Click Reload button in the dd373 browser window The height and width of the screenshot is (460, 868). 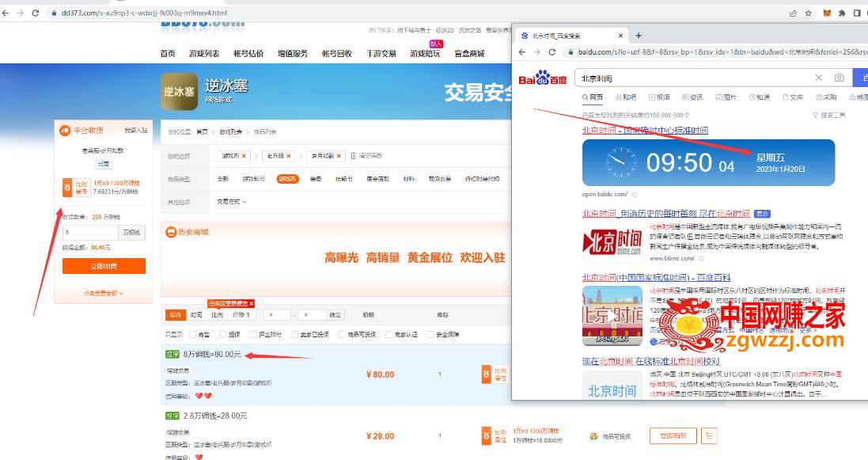coord(36,13)
